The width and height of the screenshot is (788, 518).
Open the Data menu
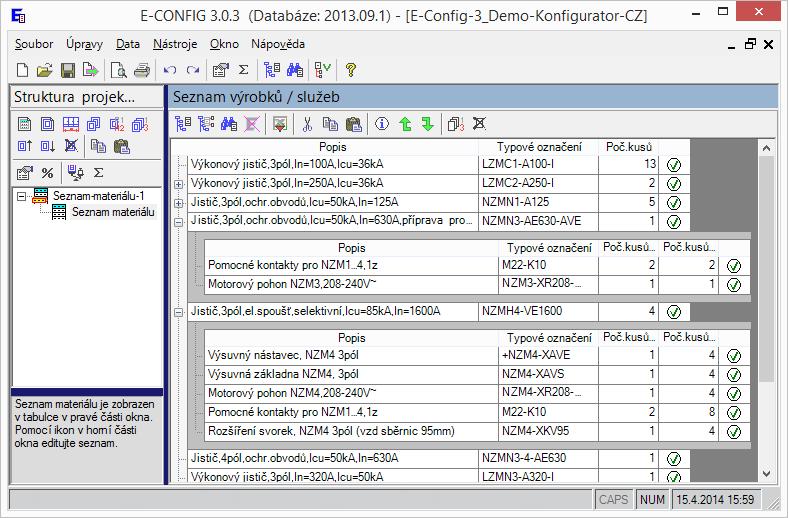click(128, 44)
